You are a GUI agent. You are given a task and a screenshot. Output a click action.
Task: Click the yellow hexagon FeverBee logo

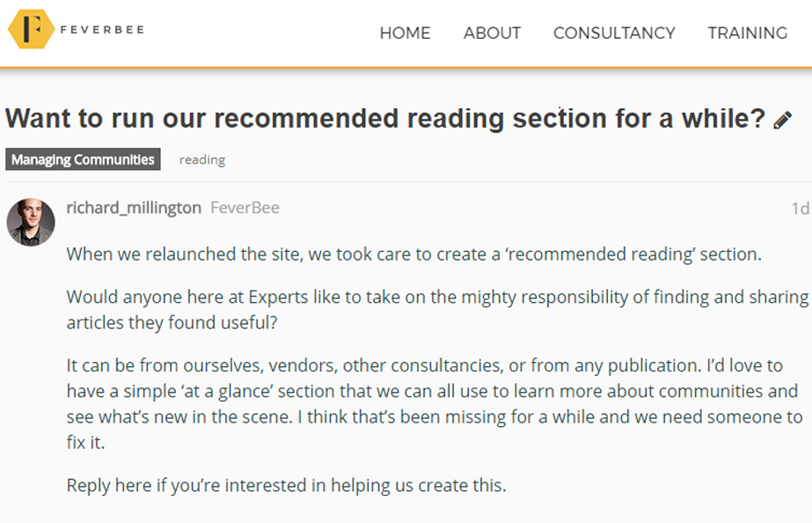click(31, 29)
